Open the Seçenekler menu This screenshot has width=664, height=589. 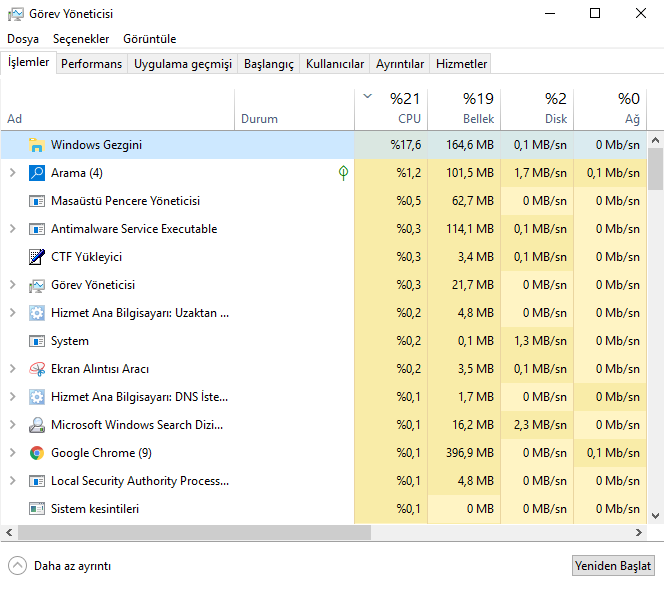[81, 39]
